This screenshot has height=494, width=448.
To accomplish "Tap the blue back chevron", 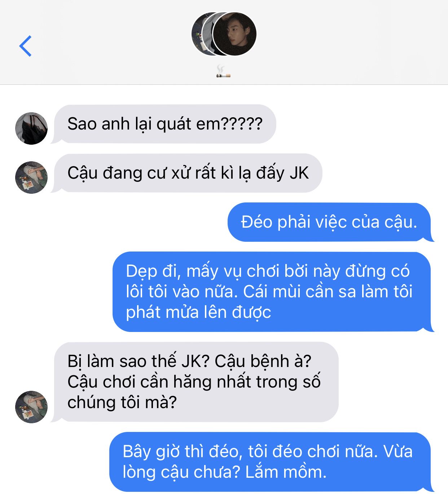I will (x=25, y=46).
